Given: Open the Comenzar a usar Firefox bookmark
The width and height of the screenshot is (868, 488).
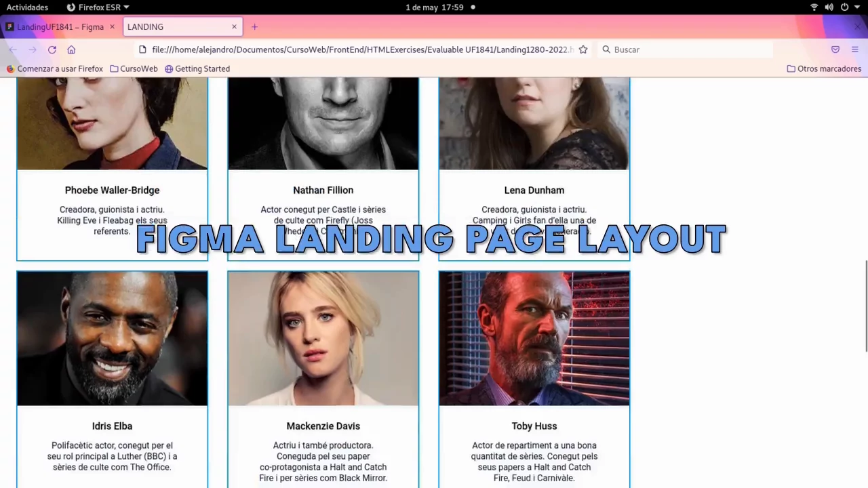Looking at the screenshot, I should click(x=55, y=68).
